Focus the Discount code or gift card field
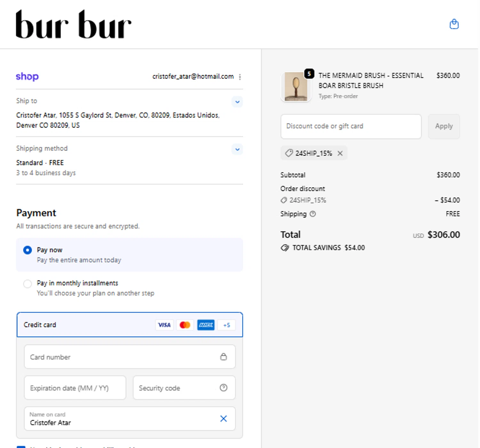 pos(351,126)
